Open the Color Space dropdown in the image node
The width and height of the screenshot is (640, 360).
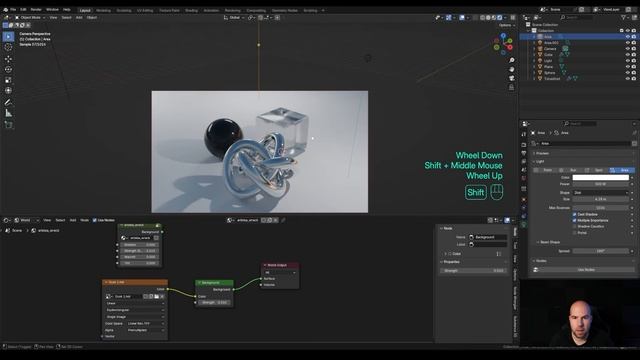[x=145, y=324]
